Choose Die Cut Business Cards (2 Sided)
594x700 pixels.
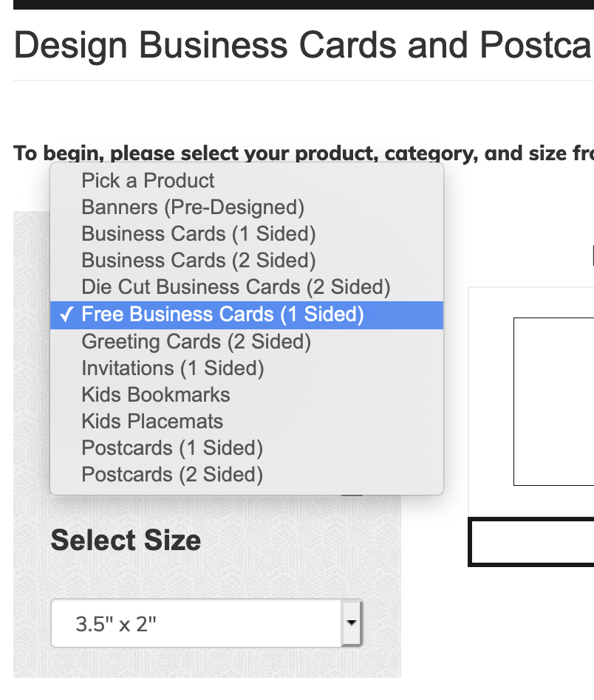point(247,287)
